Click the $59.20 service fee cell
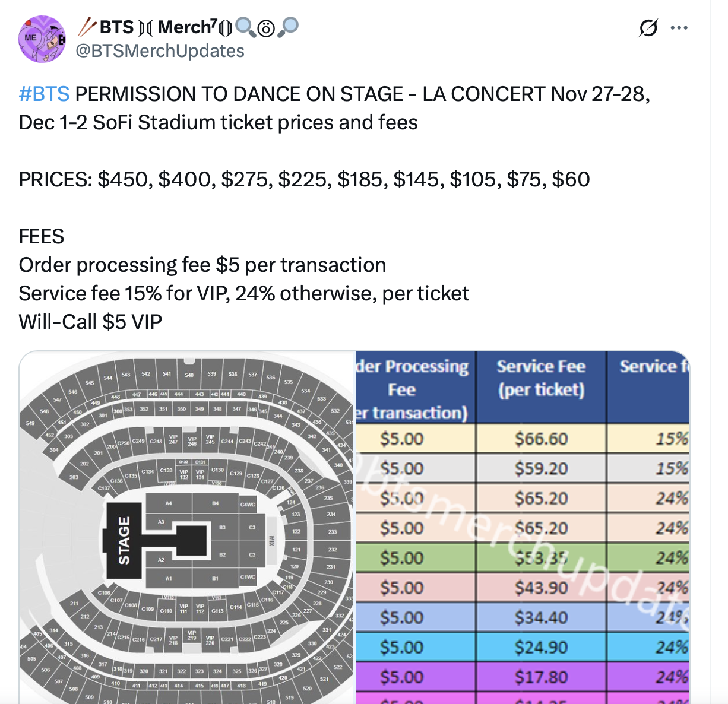The height and width of the screenshot is (704, 728). click(x=541, y=468)
